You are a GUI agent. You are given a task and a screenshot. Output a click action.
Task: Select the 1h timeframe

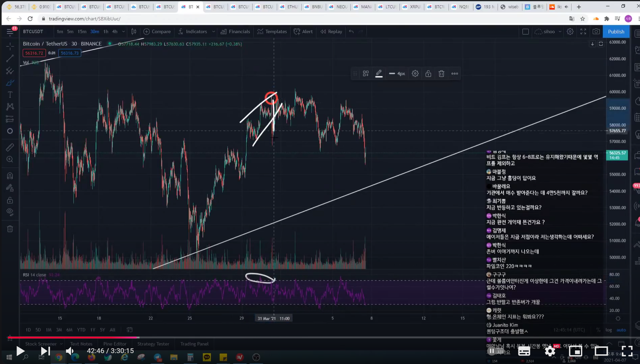click(x=106, y=31)
